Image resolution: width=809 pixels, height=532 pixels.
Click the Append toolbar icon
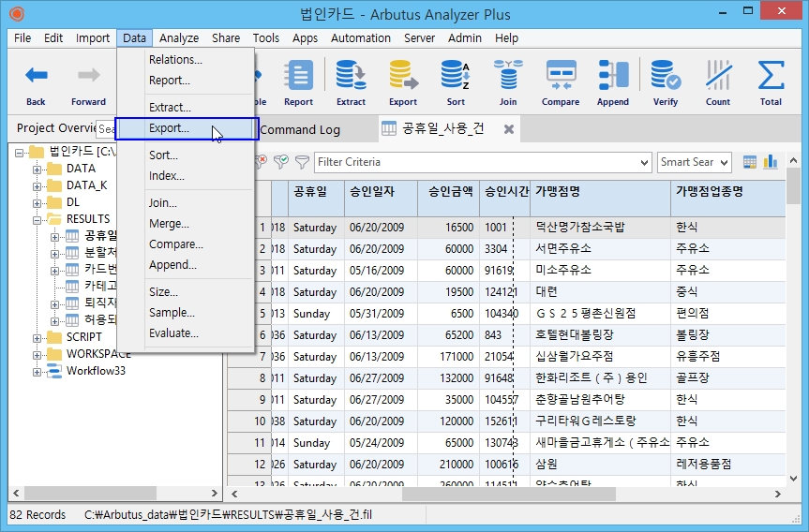tap(613, 75)
